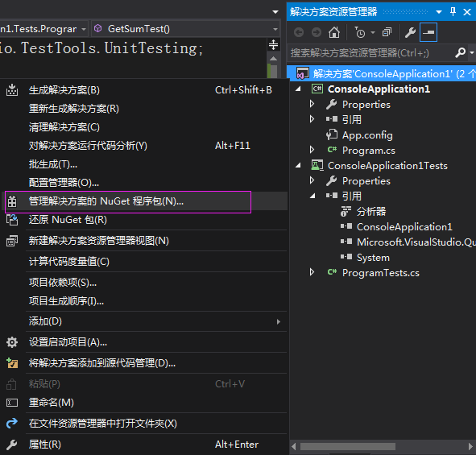Expand Properties under ConsoleApplication1
This screenshot has width=476, height=455.
point(312,104)
